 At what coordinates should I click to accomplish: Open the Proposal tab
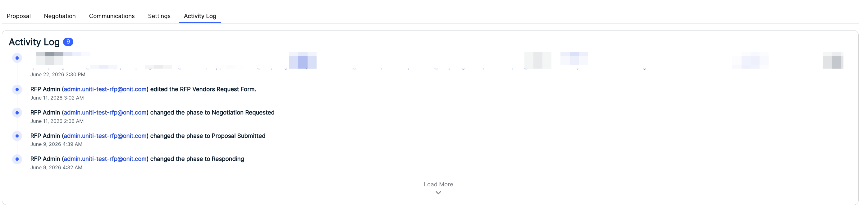[19, 16]
